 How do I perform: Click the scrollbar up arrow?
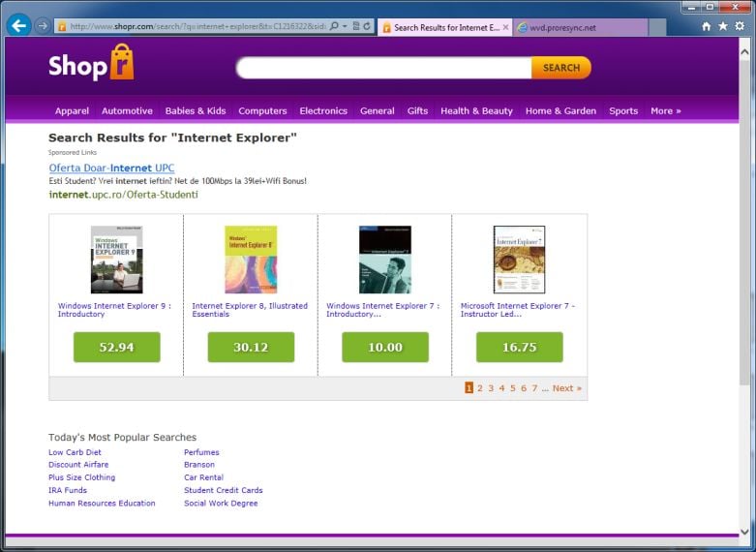744,51
